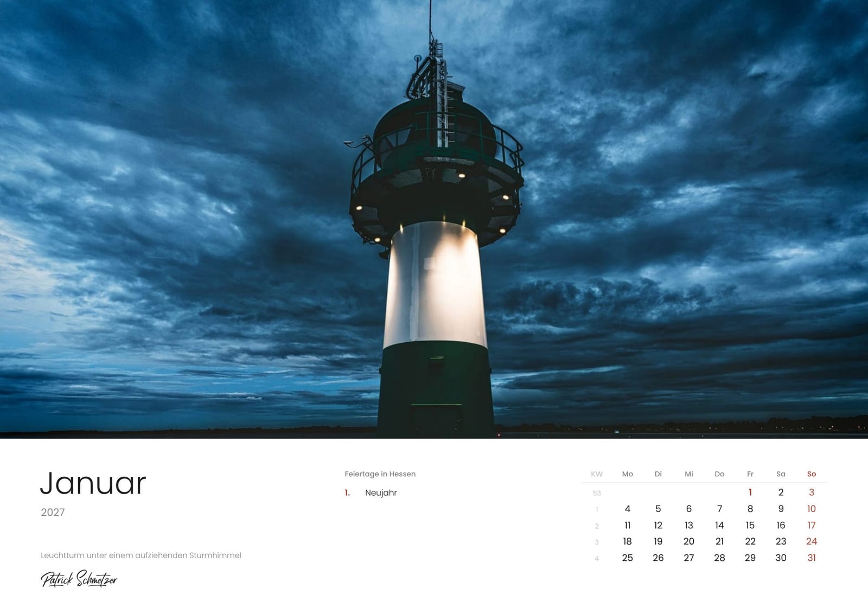Select Sunday January 17
The height and width of the screenshot is (614, 868).
click(x=812, y=525)
